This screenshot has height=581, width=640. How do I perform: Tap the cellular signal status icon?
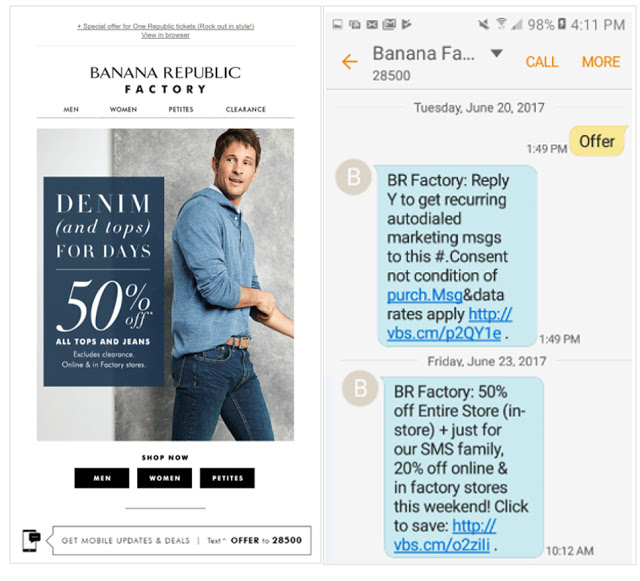[517, 24]
